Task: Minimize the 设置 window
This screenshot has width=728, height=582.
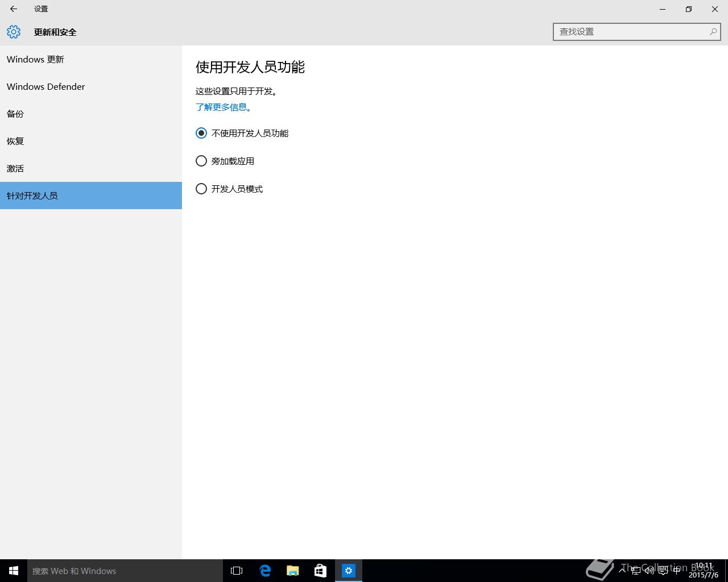Action: coord(663,9)
